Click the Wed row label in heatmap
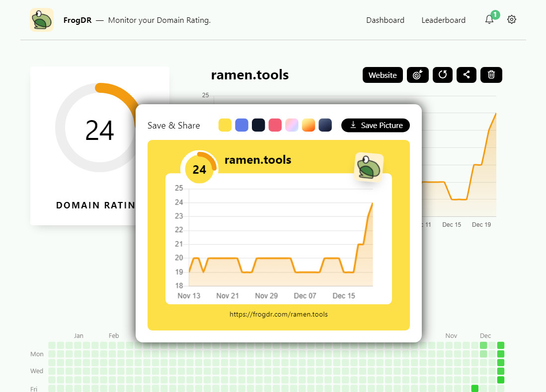The width and height of the screenshot is (546, 392). 37,371
